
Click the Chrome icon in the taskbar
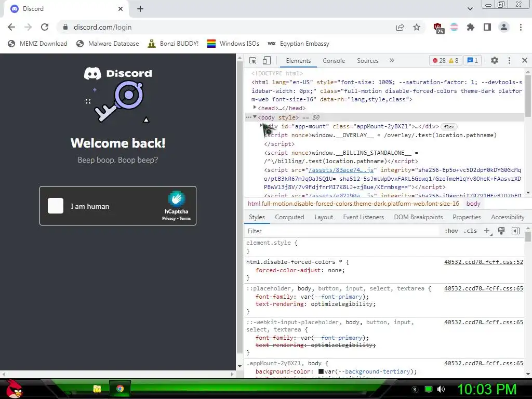click(x=120, y=389)
